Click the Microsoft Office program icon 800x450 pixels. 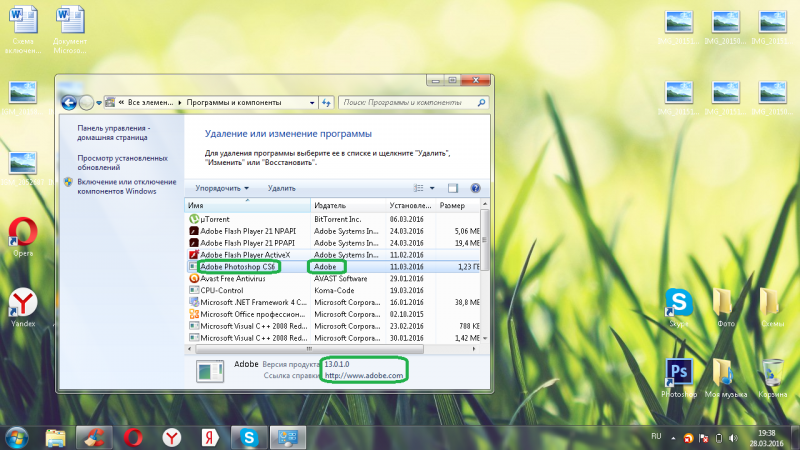tap(194, 314)
